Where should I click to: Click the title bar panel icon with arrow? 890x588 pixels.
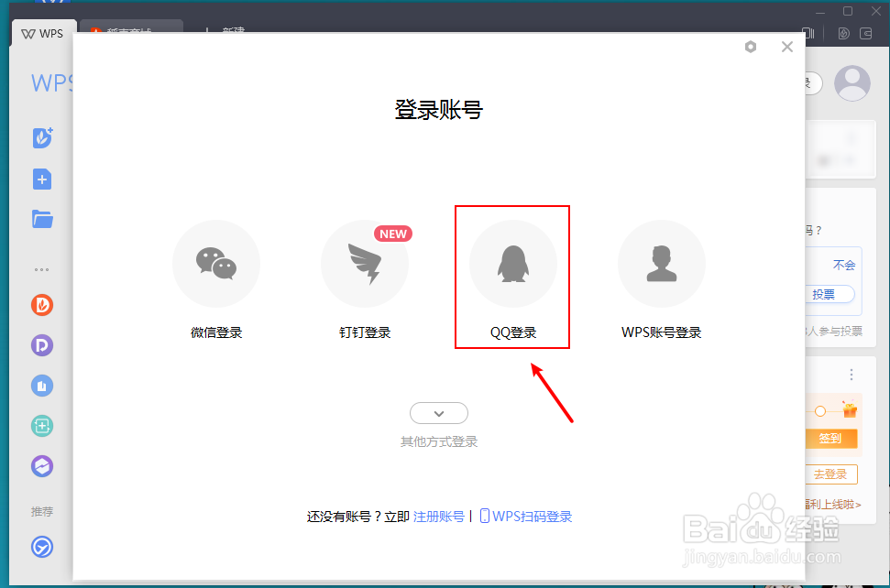[866, 34]
